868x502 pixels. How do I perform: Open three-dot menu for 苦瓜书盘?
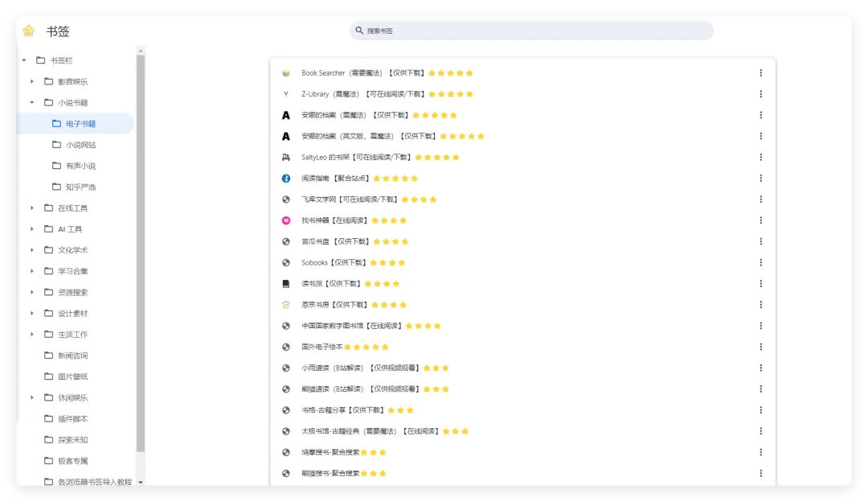[x=760, y=241]
